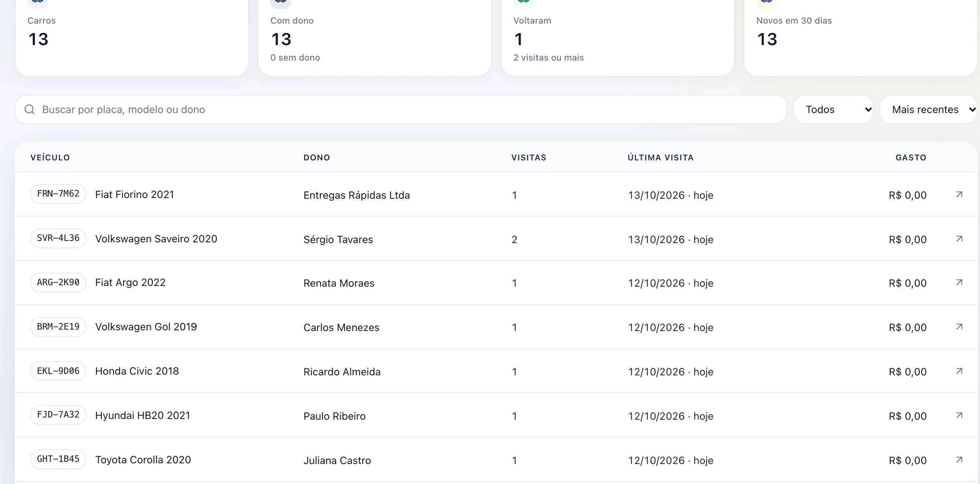Select the ARG-2K90 plate badge

[x=58, y=283]
